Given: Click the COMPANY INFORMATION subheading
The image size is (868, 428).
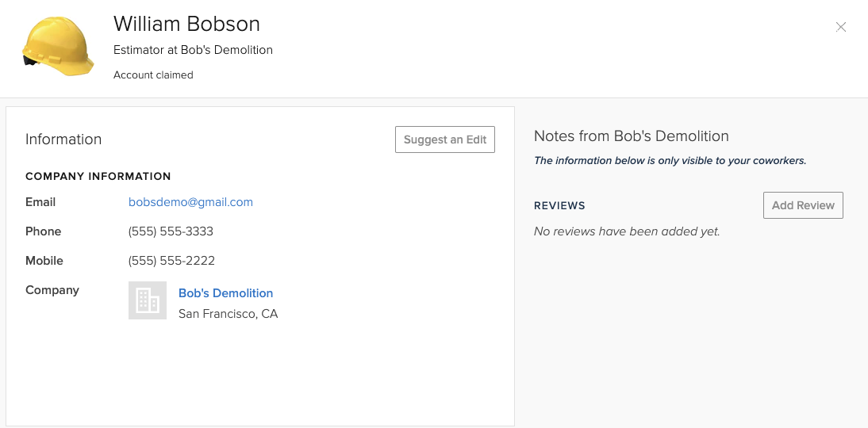Looking at the screenshot, I should (x=98, y=177).
